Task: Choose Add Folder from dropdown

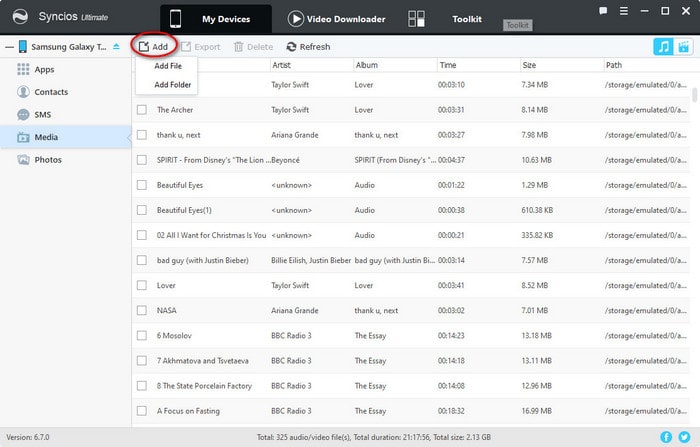Action: [x=172, y=84]
